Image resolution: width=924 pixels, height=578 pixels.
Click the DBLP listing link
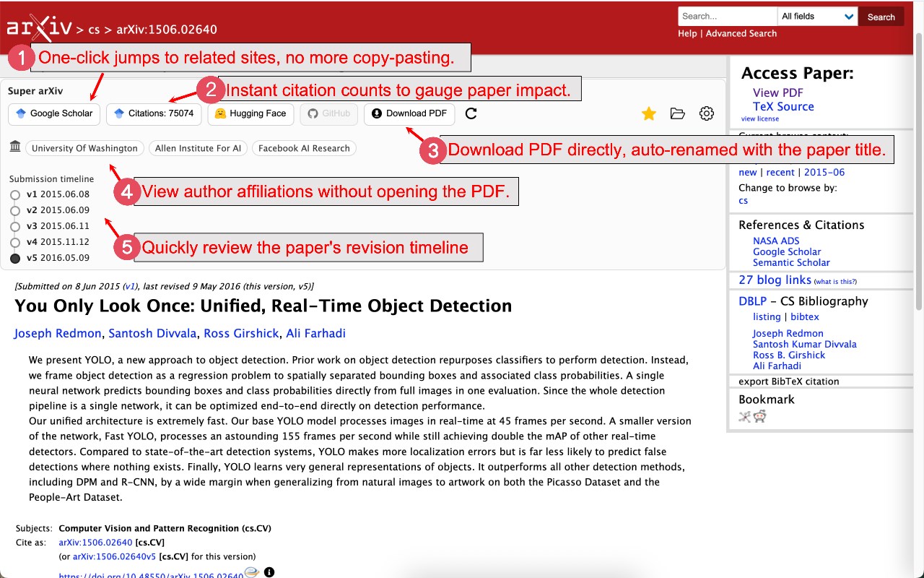(767, 316)
